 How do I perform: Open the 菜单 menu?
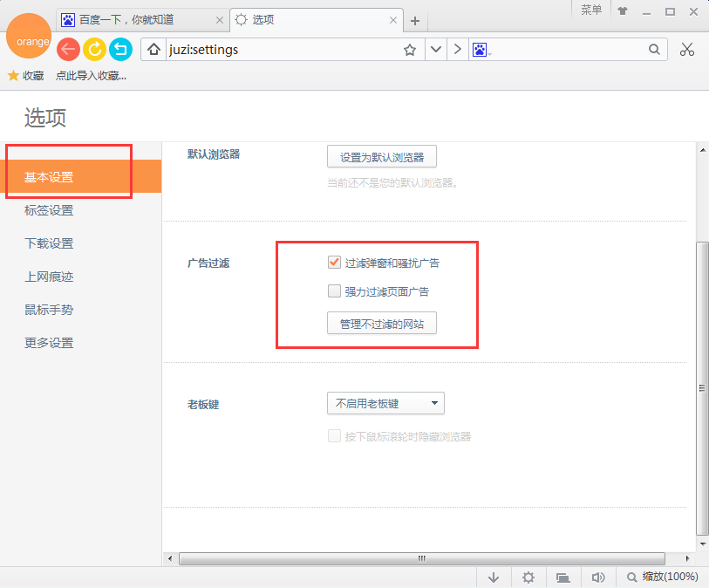pyautogui.click(x=591, y=11)
